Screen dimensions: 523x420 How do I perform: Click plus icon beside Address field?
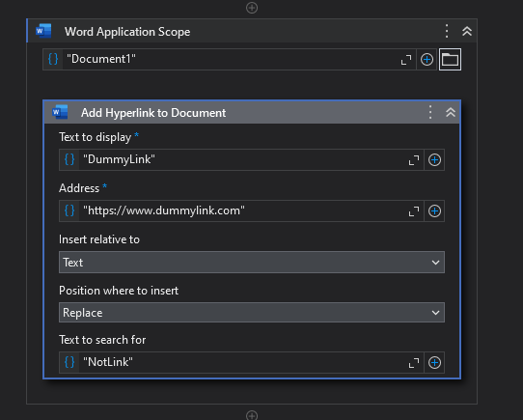pyautogui.click(x=434, y=211)
